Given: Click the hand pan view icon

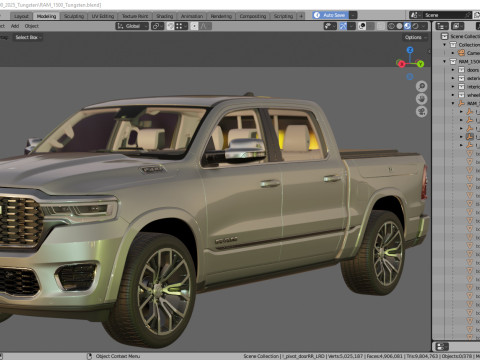Looking at the screenshot, I should (422, 99).
